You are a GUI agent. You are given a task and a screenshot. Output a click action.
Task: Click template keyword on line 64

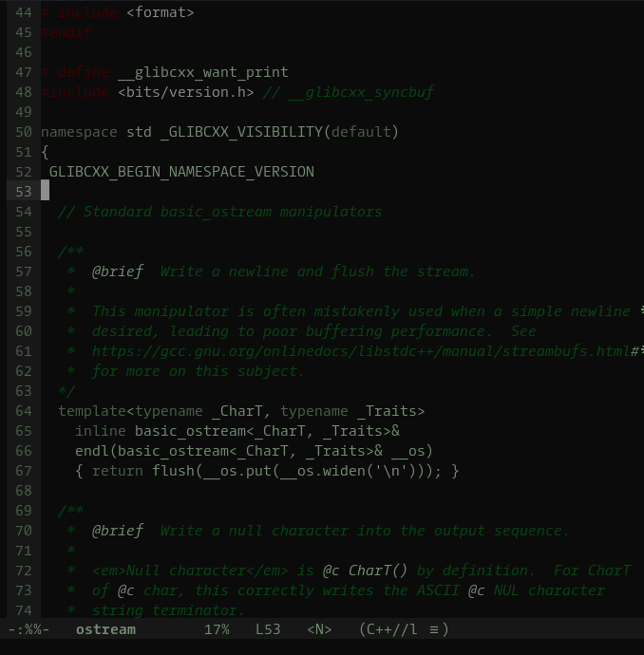pos(92,411)
